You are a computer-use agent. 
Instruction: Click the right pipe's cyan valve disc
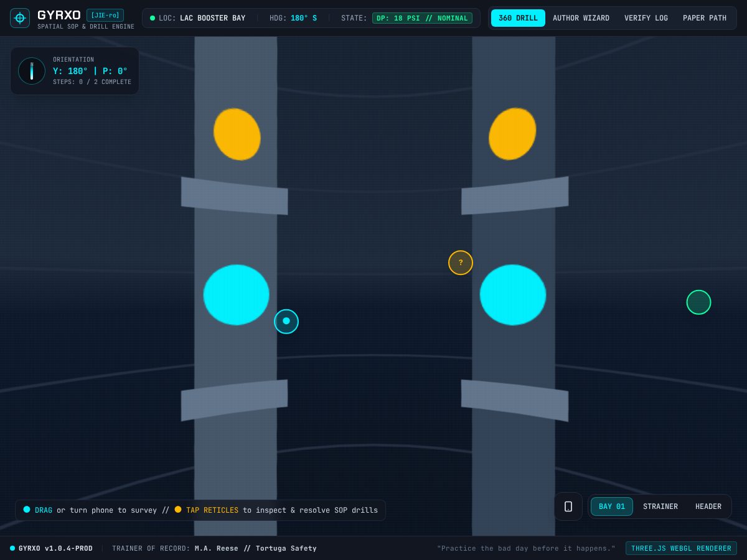(513, 295)
